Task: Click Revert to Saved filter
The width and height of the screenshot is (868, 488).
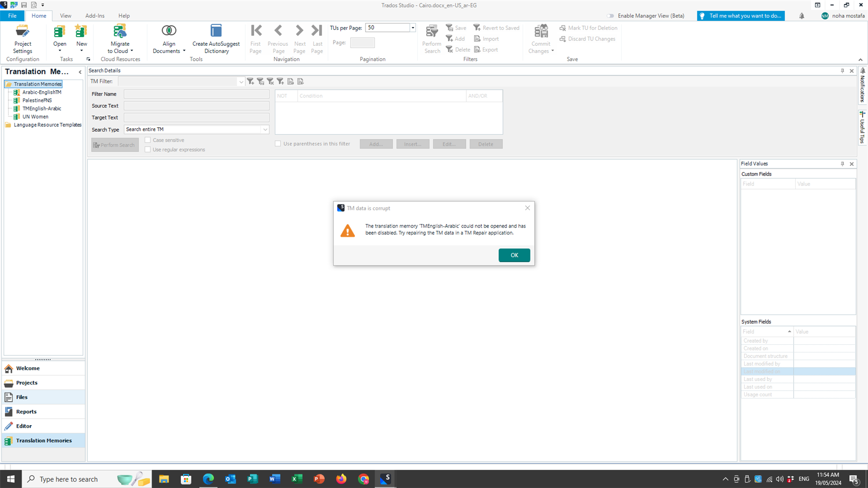Action: [x=496, y=28]
